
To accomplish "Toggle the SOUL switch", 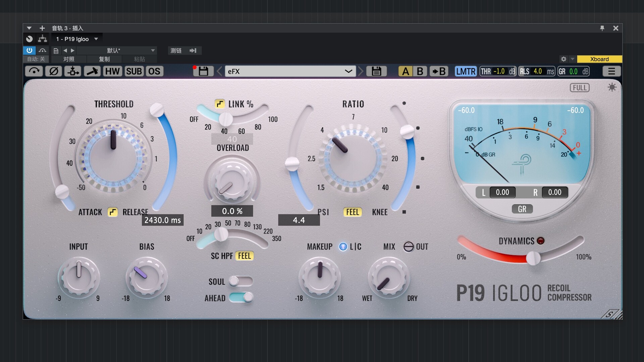I will point(241,281).
